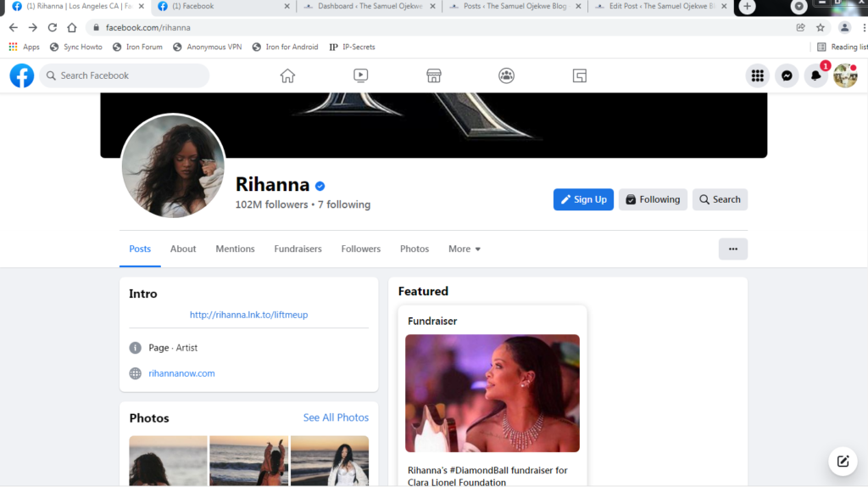This screenshot has height=487, width=868.
Task: Open the Followers tab
Action: click(361, 249)
